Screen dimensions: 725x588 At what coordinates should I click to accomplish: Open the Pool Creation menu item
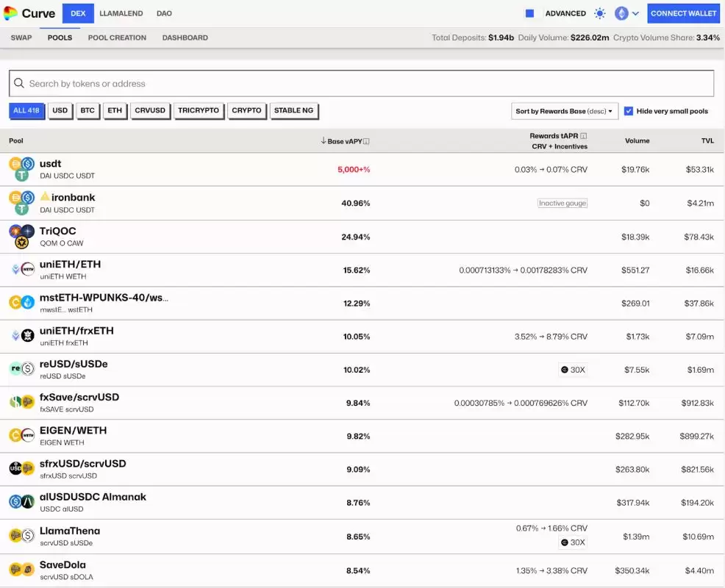tap(117, 37)
